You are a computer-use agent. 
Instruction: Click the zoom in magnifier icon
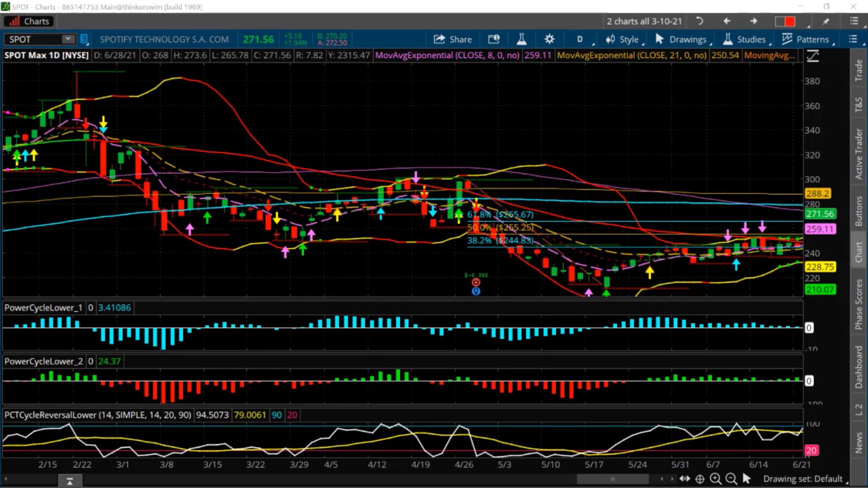tap(715, 479)
